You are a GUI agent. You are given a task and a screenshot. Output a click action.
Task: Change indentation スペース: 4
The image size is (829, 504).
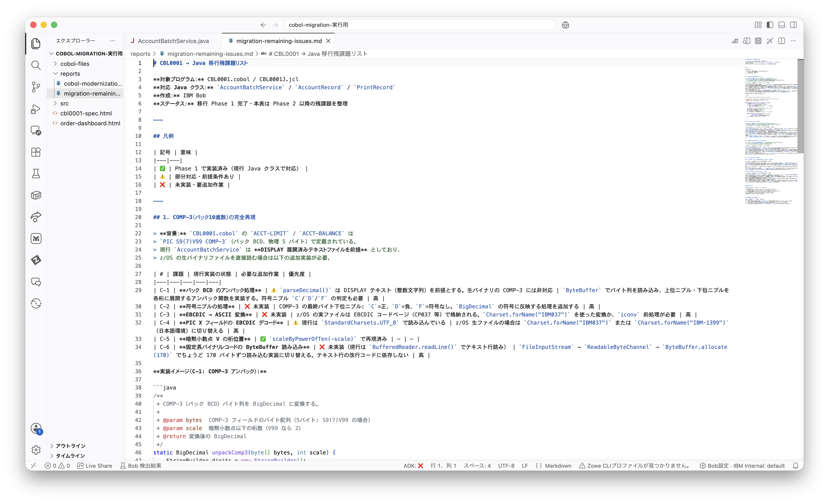tap(477, 466)
